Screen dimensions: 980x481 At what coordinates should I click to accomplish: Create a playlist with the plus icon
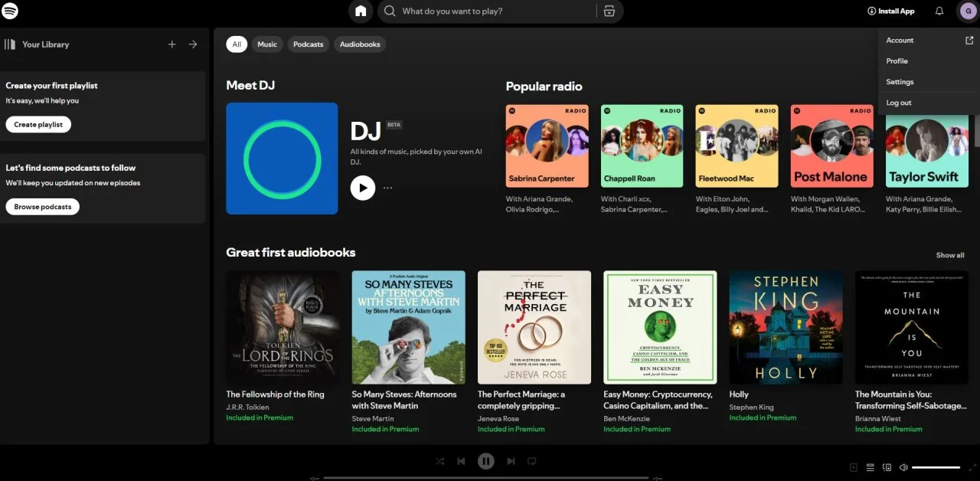[x=172, y=44]
